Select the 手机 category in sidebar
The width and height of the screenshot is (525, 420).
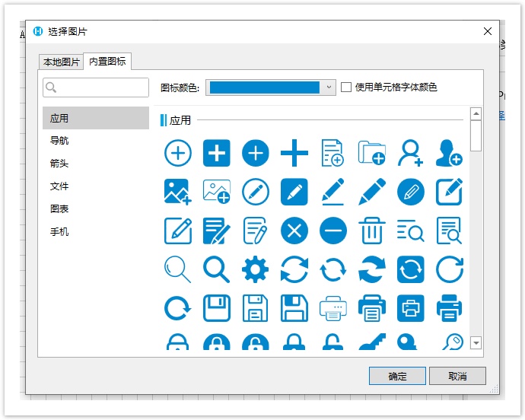click(x=59, y=232)
